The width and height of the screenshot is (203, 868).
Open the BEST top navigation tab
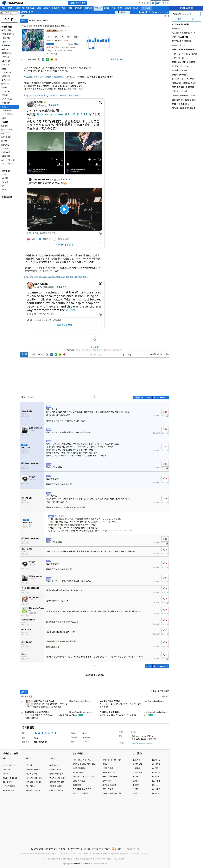click(106, 8)
